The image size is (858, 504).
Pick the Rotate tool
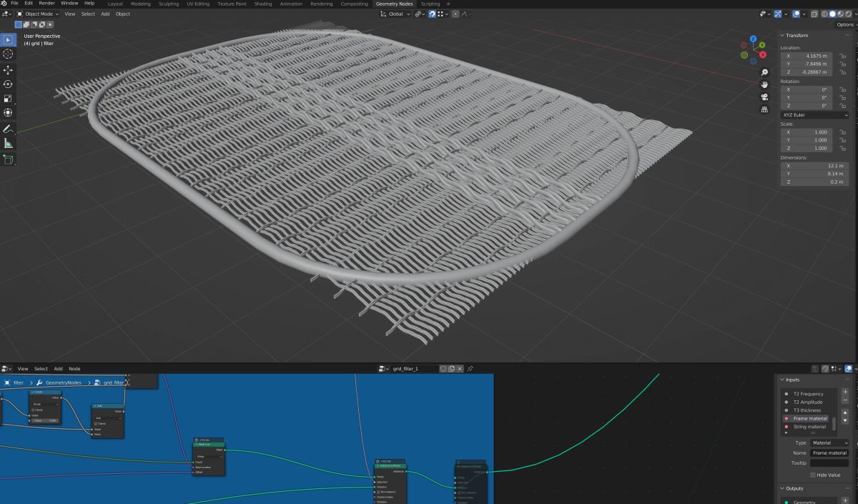click(8, 84)
